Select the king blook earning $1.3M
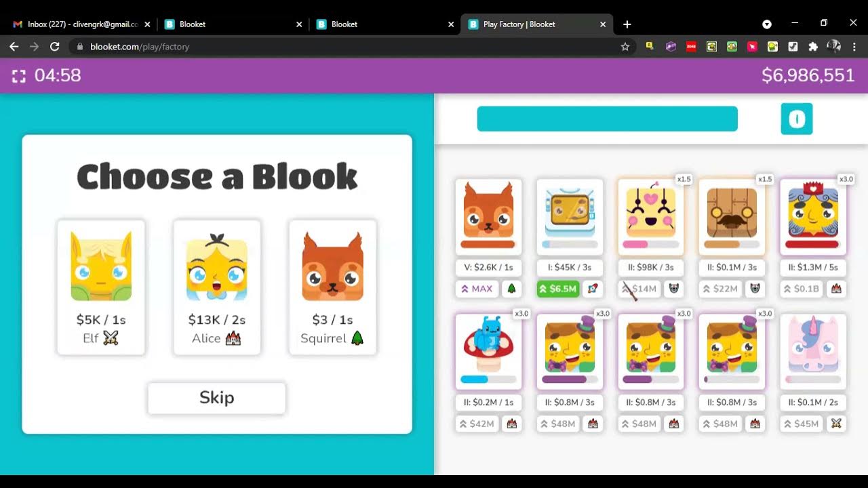The image size is (868, 488). pyautogui.click(x=814, y=217)
